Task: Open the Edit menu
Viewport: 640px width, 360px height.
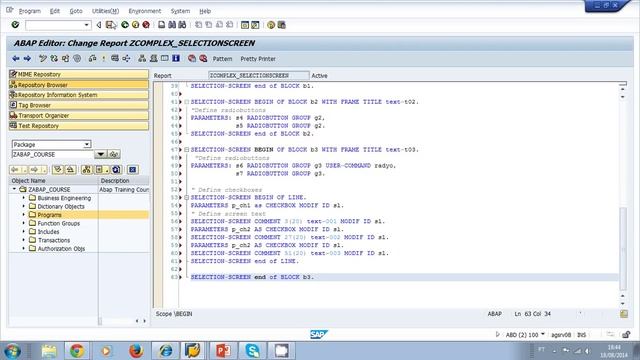Action: pos(55,11)
